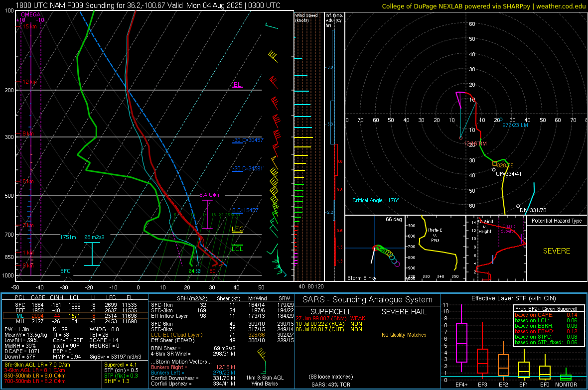
Task: Click the Classic Supercell label
Action: (509, 229)
